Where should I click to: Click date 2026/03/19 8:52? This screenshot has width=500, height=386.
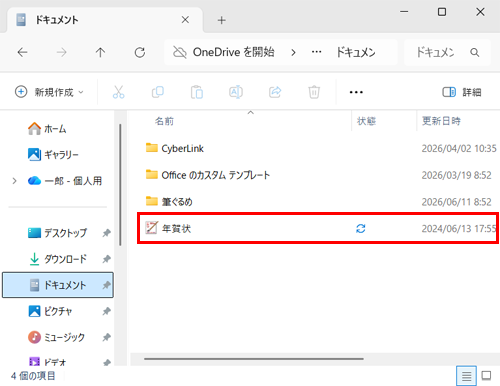point(456,175)
